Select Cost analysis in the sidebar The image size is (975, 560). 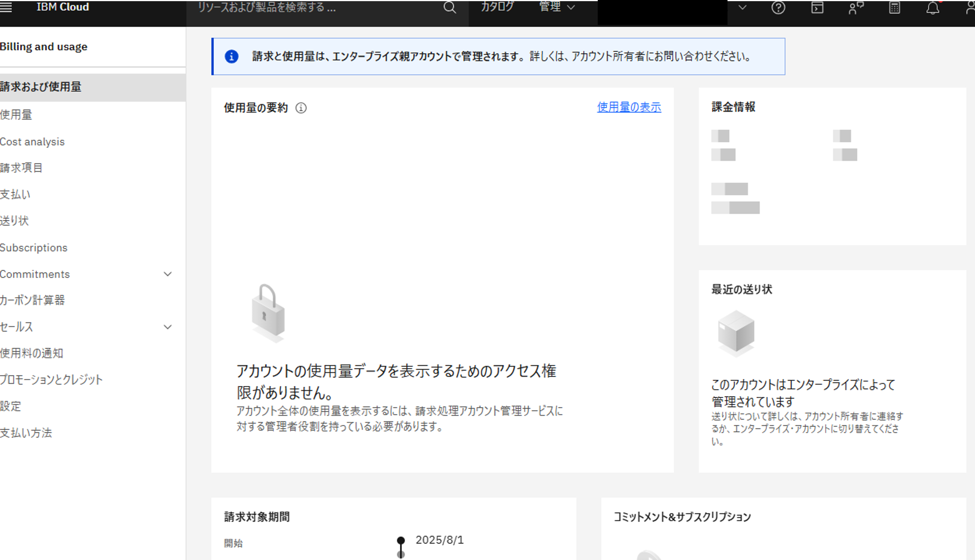coord(32,141)
